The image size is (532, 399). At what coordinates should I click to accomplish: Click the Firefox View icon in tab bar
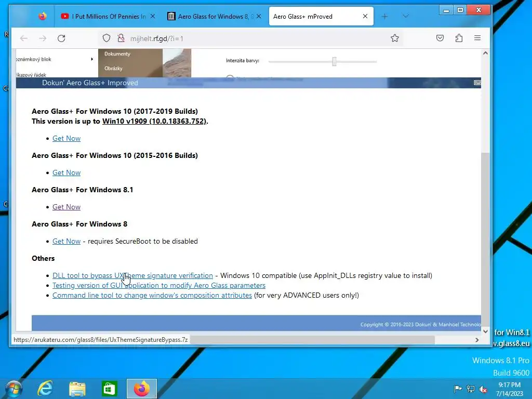click(x=43, y=16)
